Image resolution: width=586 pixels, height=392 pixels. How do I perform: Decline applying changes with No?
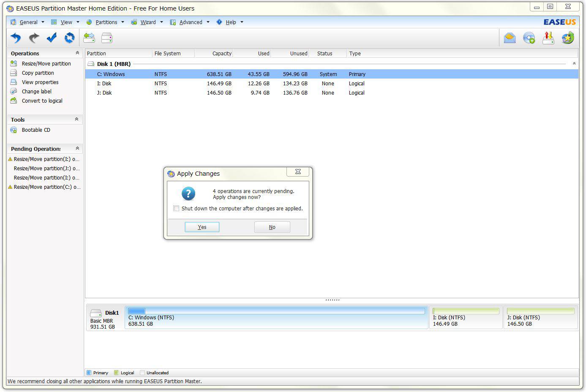272,227
